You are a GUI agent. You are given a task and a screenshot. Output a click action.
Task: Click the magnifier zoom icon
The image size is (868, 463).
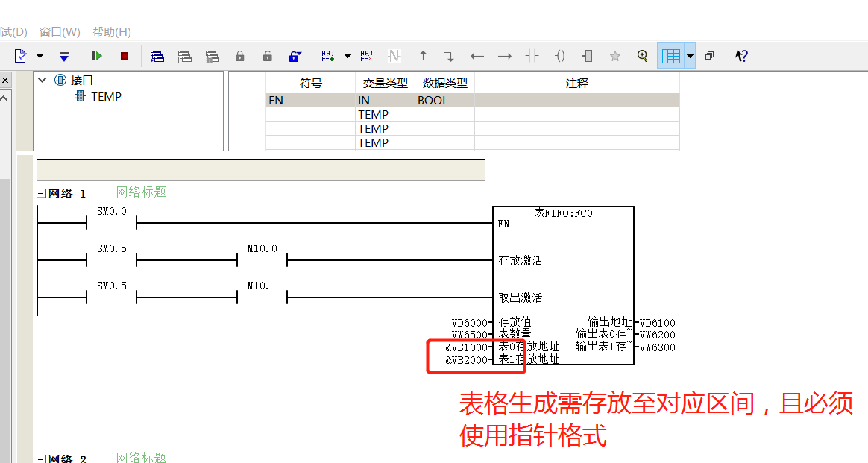point(642,56)
